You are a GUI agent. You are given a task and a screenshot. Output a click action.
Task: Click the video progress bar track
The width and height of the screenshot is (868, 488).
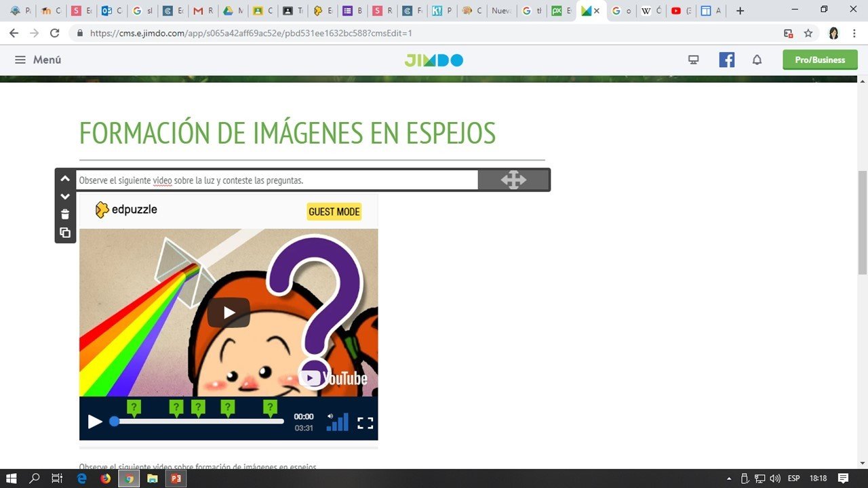199,422
